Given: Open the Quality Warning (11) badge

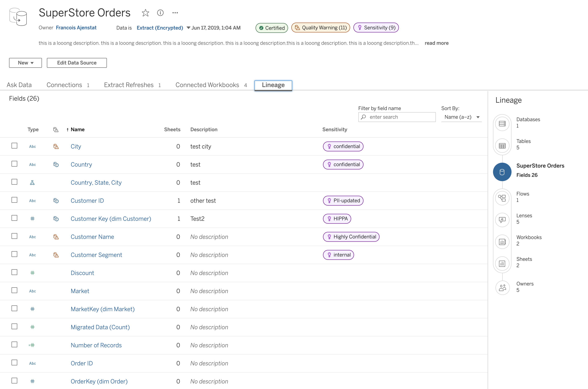Looking at the screenshot, I should coord(321,28).
